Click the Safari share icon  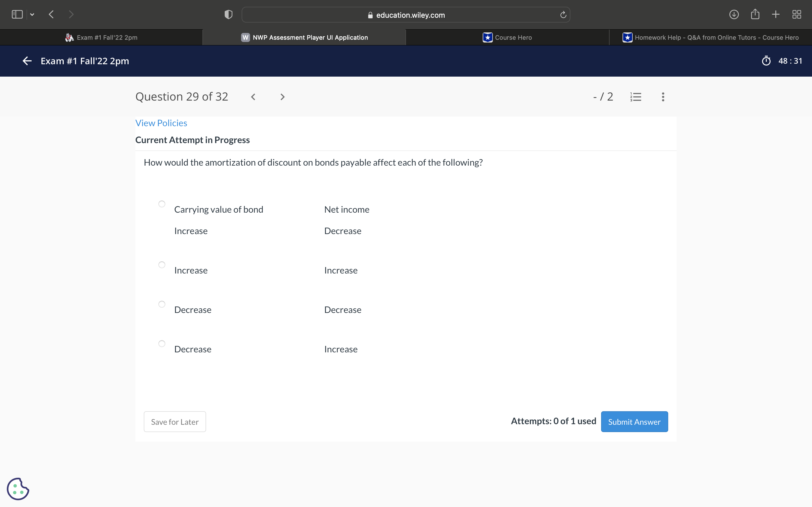(755, 14)
